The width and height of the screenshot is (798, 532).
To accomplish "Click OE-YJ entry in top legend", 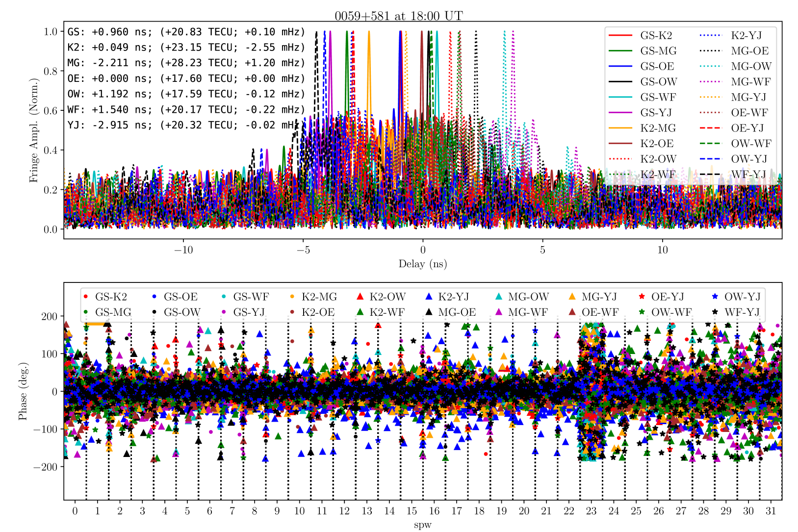I will coord(732,128).
